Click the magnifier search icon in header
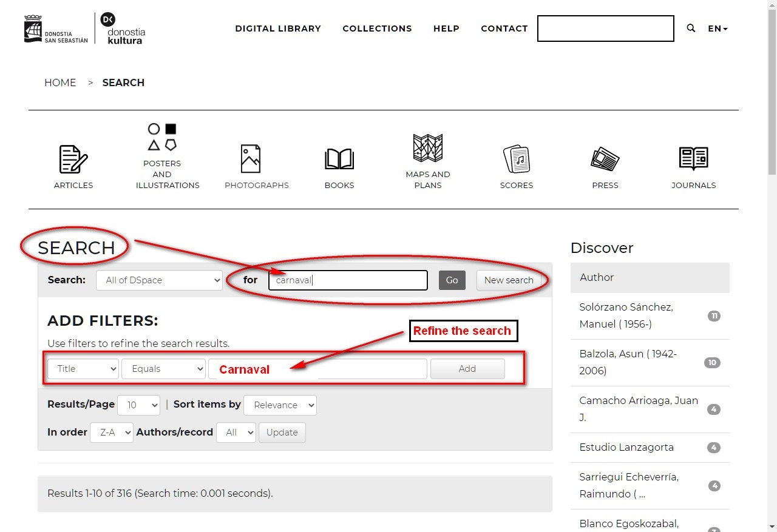This screenshot has height=532, width=777. point(691,29)
